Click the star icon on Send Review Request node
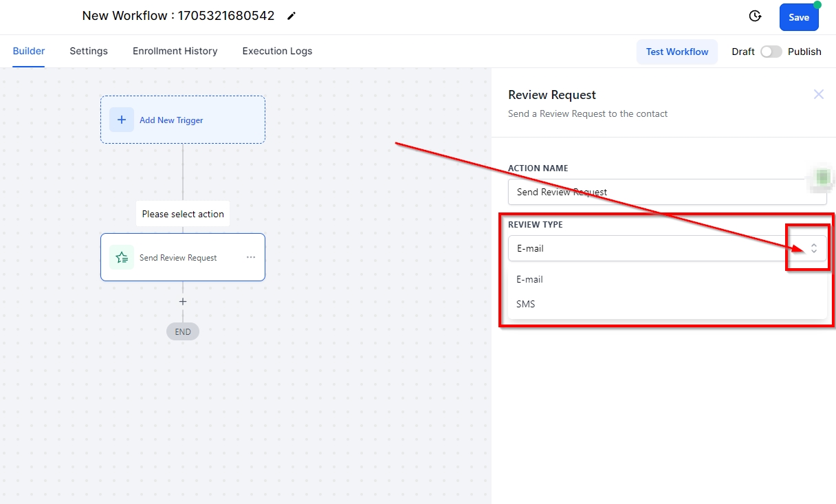This screenshot has height=504, width=836. pos(122,257)
